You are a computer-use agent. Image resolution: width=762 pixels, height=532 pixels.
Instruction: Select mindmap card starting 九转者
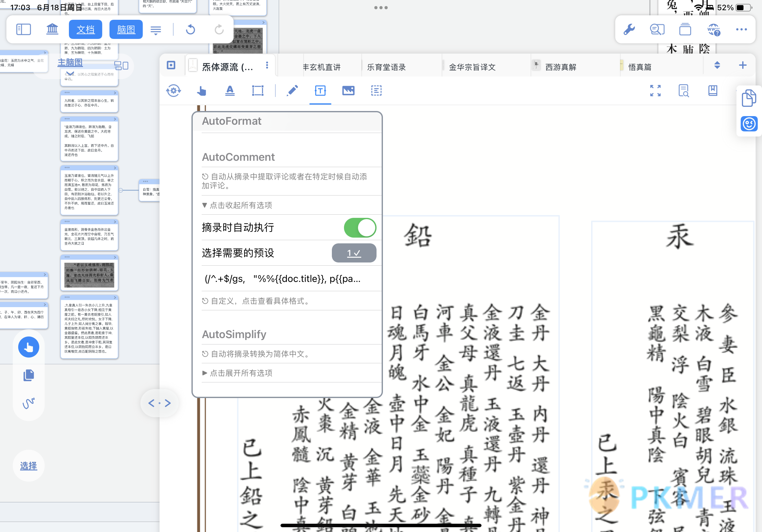(x=89, y=102)
